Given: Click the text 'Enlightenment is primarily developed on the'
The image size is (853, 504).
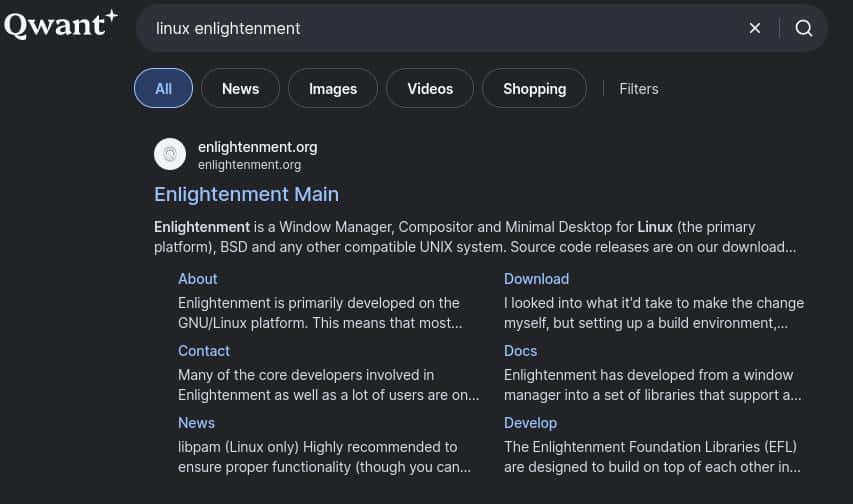Looking at the screenshot, I should pos(319,303).
